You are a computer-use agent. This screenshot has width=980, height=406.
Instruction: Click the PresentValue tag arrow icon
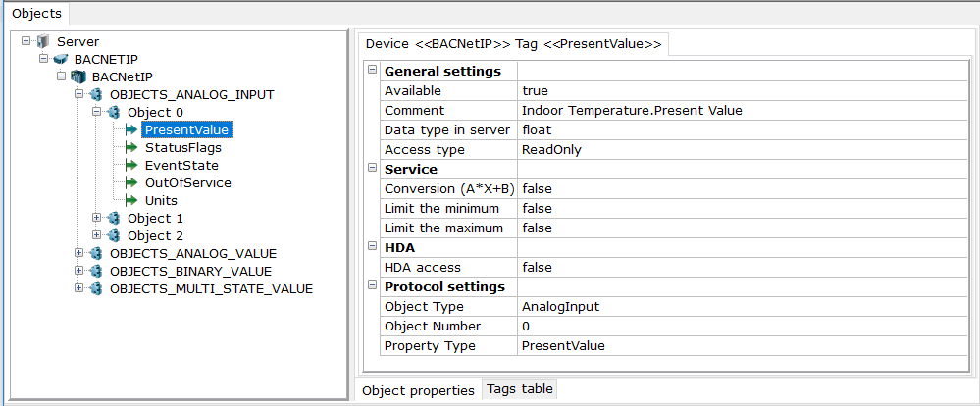[130, 129]
